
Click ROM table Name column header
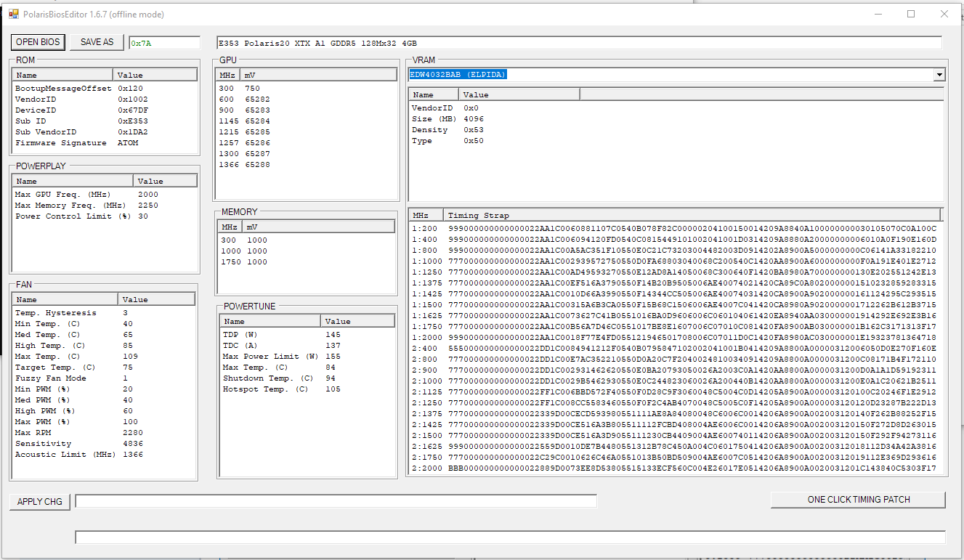coord(64,75)
